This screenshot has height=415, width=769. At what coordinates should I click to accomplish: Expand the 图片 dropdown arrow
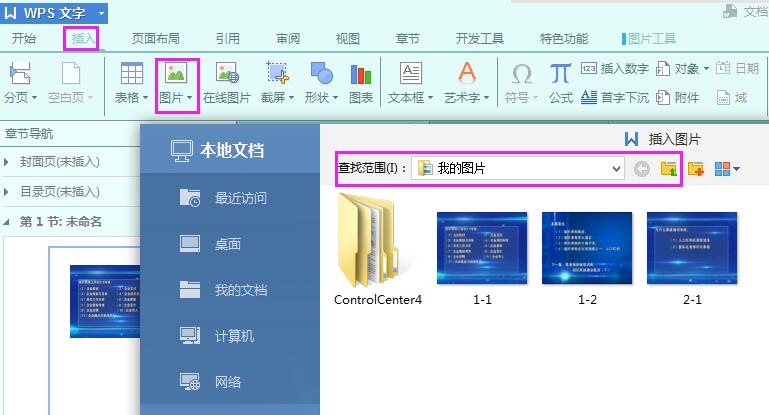click(189, 98)
